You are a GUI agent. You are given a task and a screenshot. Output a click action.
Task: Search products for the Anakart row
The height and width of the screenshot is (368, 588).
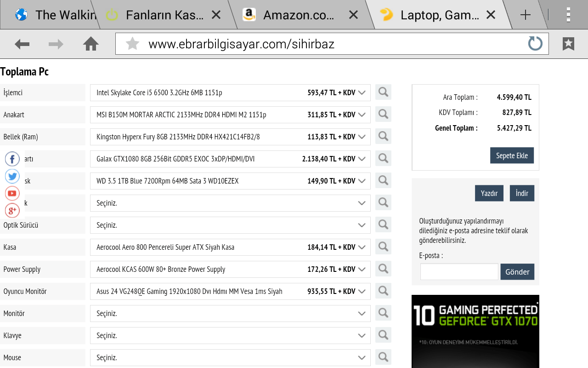click(383, 114)
